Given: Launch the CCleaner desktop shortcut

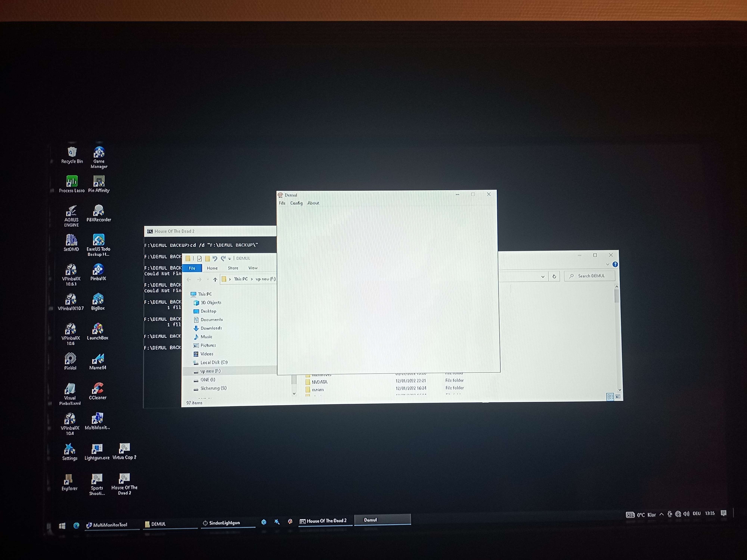Looking at the screenshot, I should point(98,391).
